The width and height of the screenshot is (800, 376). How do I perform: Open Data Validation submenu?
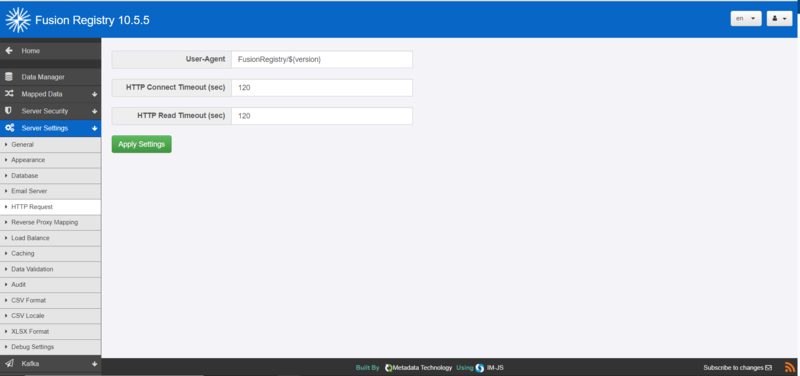[51, 269]
